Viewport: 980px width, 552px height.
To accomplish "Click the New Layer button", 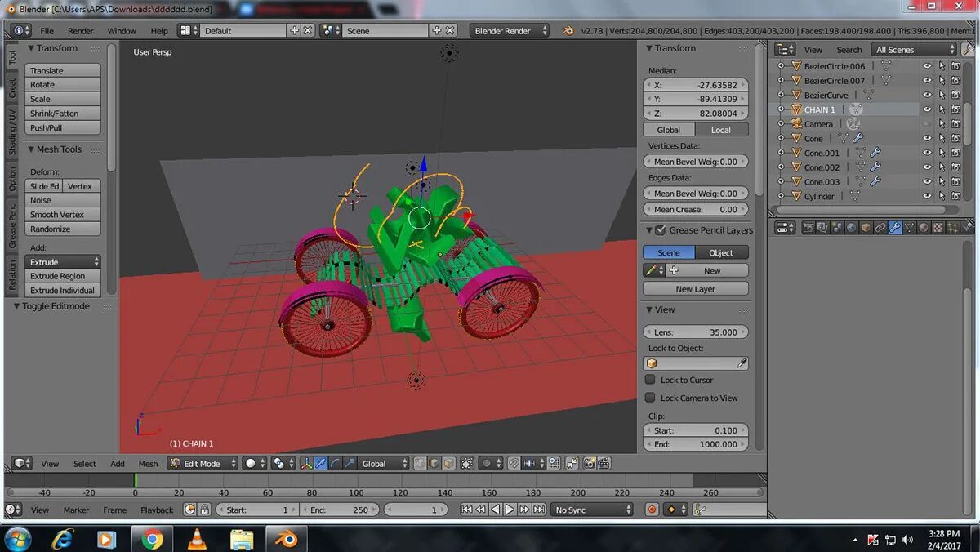I will coord(696,289).
